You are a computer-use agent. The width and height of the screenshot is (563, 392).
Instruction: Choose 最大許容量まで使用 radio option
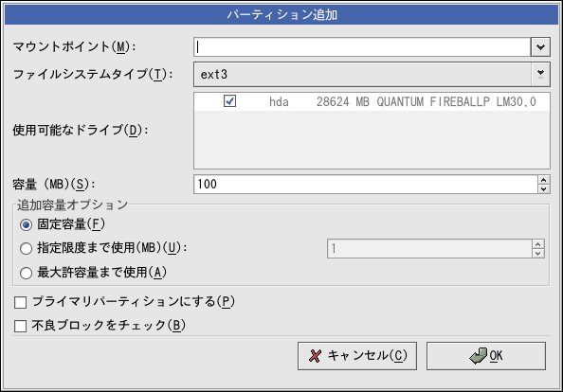click(x=26, y=273)
